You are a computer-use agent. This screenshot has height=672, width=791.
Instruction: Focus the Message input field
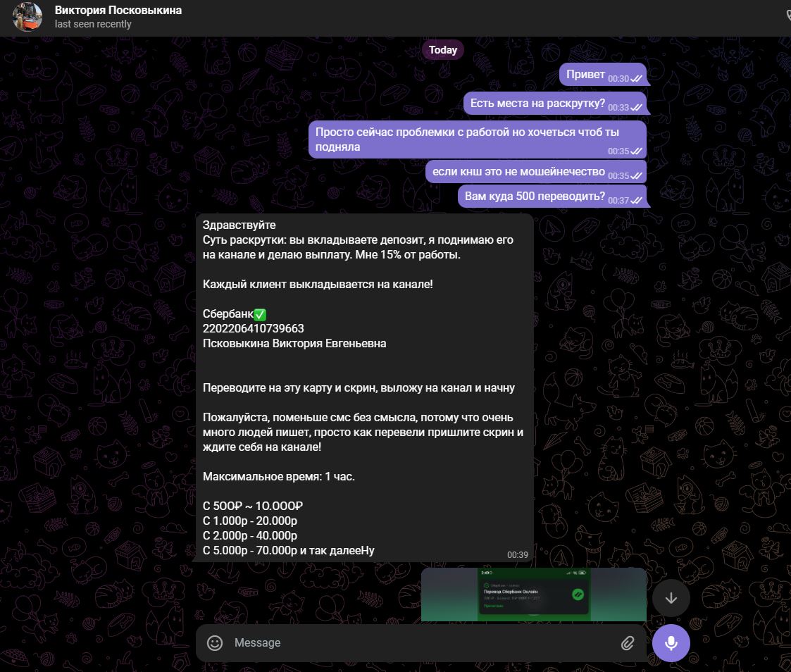[421, 642]
